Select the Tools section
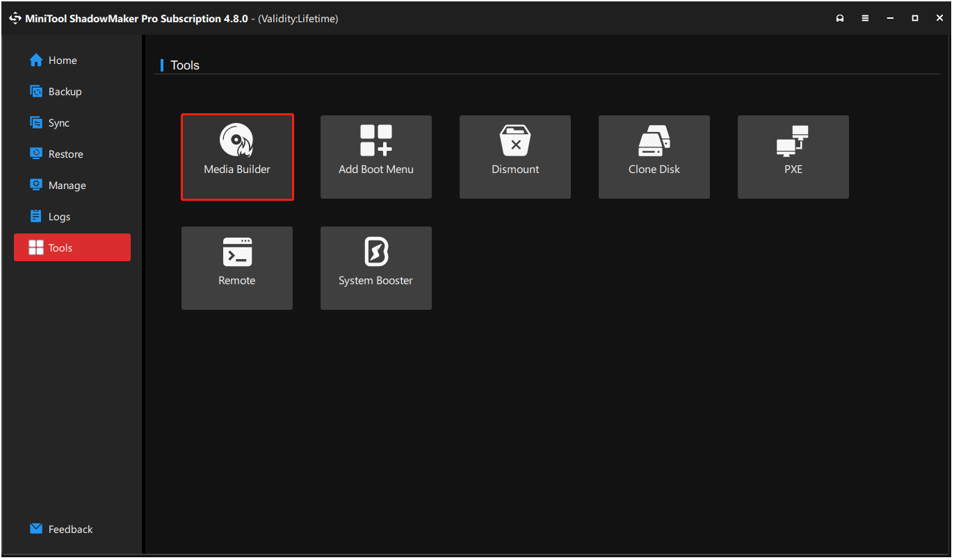This screenshot has width=954, height=560. [x=60, y=247]
